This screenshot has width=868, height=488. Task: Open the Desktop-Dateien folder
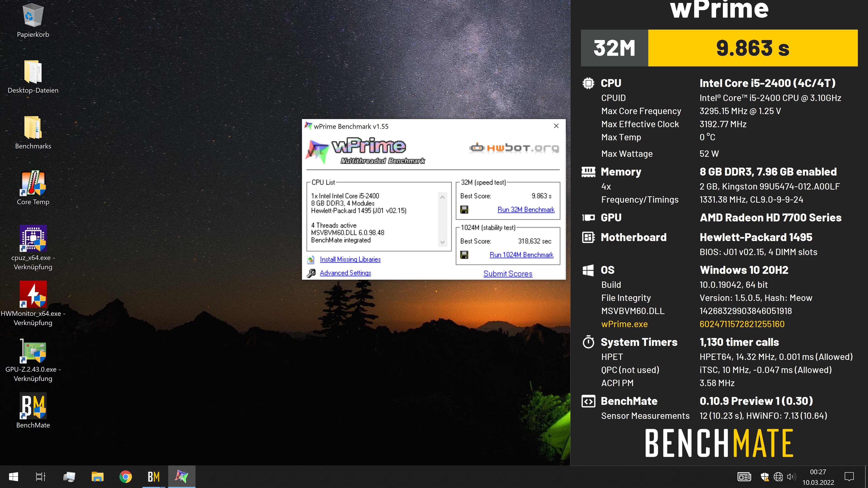[x=33, y=71]
